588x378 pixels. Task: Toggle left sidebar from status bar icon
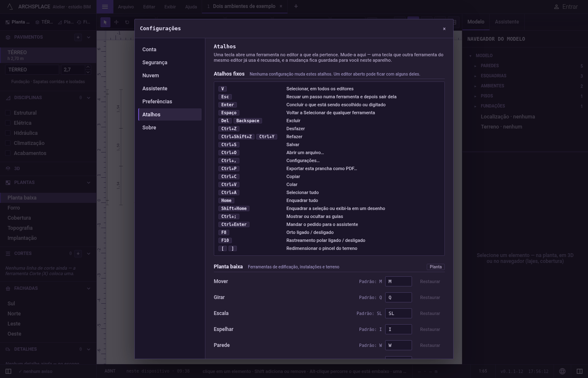(8, 371)
